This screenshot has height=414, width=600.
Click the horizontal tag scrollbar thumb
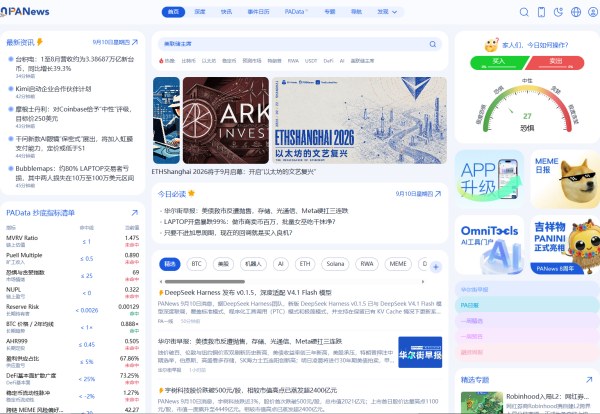pos(205,282)
